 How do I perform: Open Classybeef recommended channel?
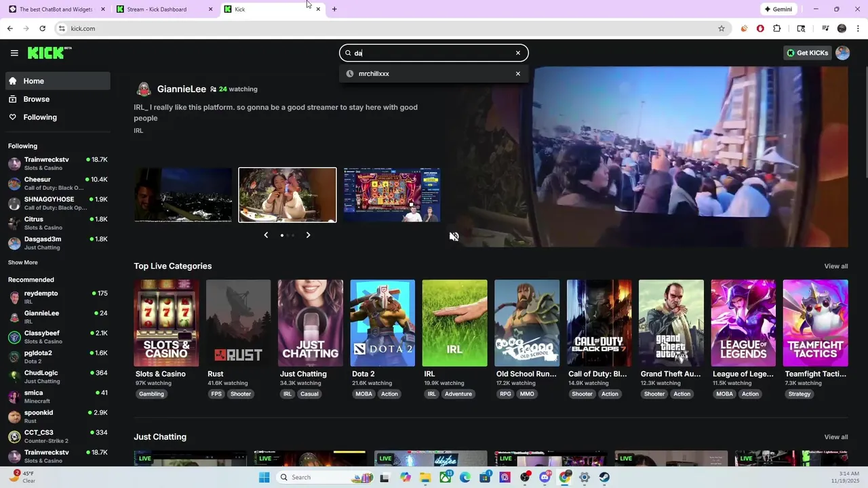pyautogui.click(x=58, y=337)
